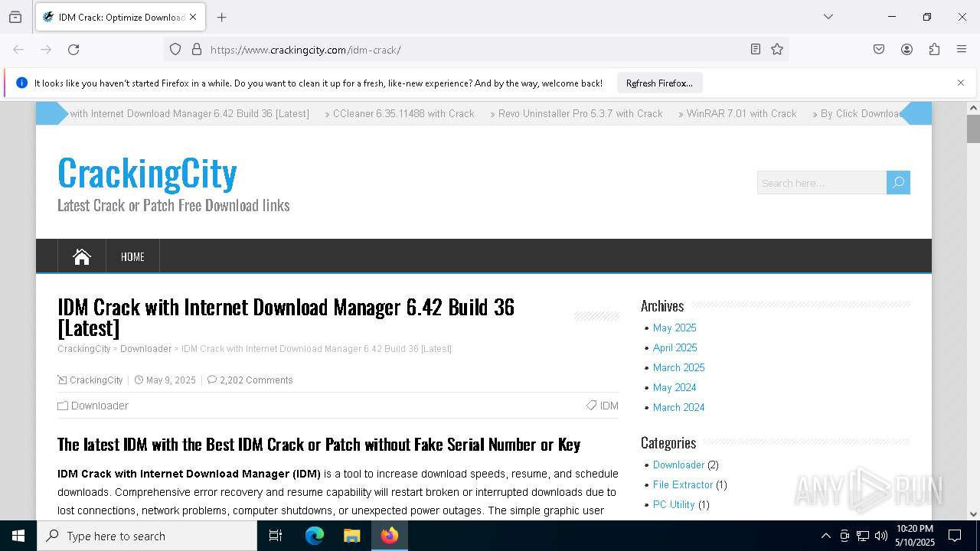Toggle reader view icon in the address bar

(756, 50)
